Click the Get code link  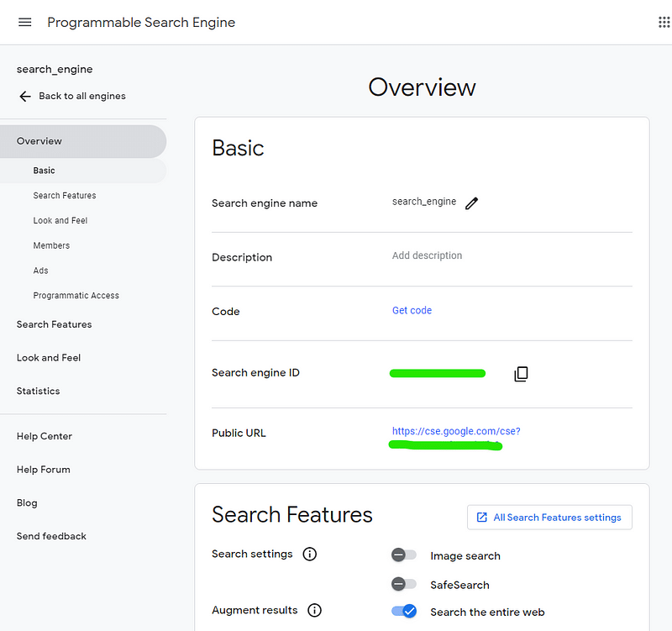(x=412, y=310)
